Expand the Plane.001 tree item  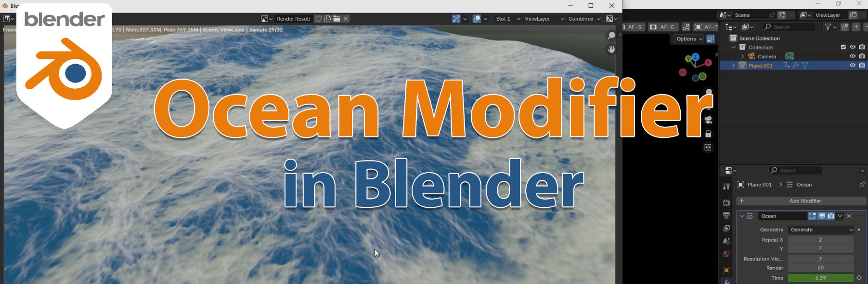click(733, 66)
